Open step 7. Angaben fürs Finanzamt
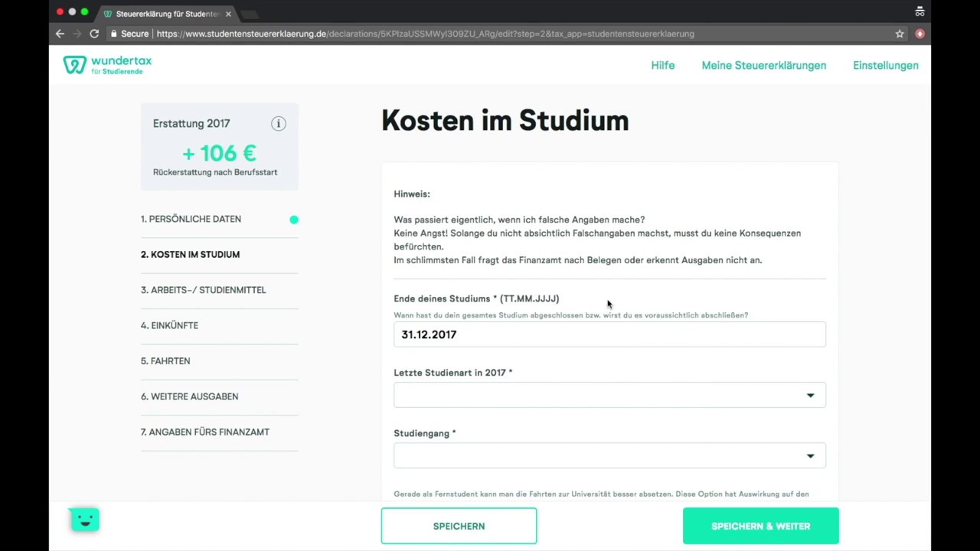This screenshot has height=551, width=980. [205, 432]
